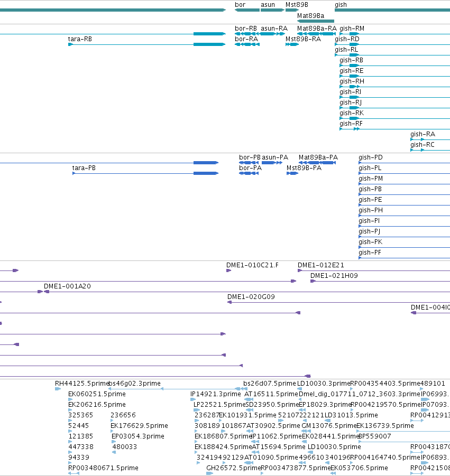Select transcript gish-RE
This screenshot has width=450, height=476.
(352, 71)
